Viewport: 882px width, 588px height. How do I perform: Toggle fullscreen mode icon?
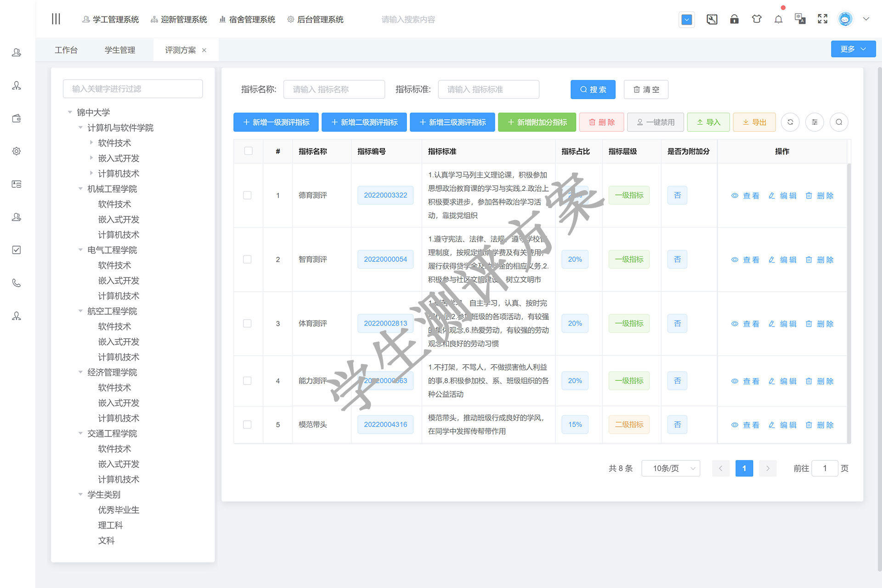pos(822,19)
